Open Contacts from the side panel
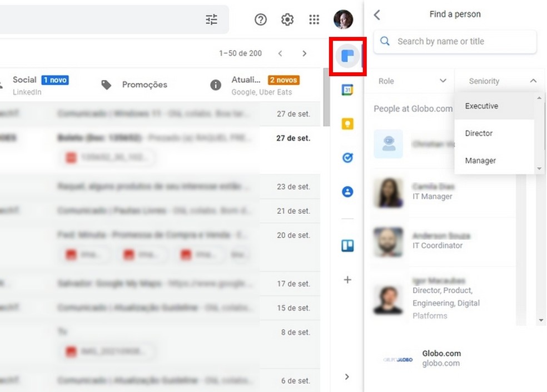 (x=347, y=191)
